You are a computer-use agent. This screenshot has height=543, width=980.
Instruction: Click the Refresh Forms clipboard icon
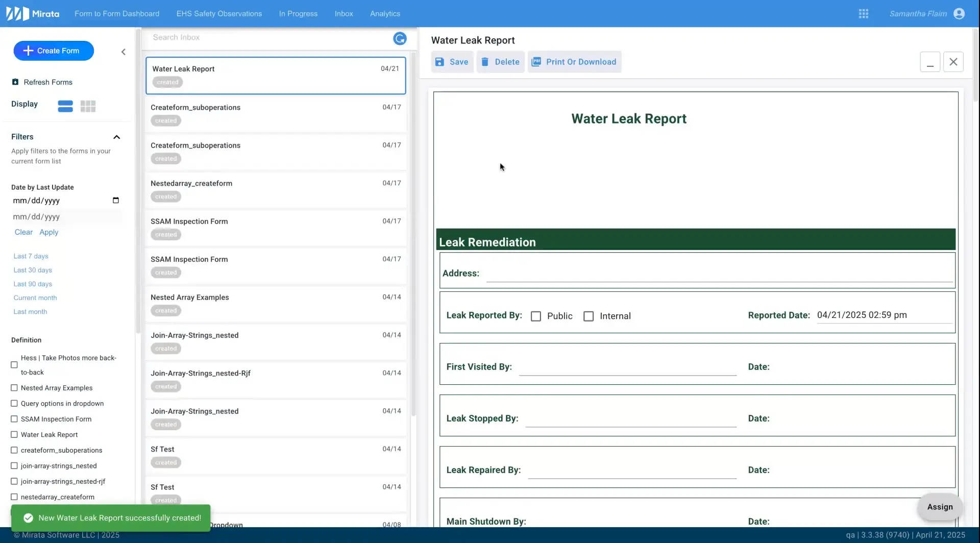(x=15, y=82)
